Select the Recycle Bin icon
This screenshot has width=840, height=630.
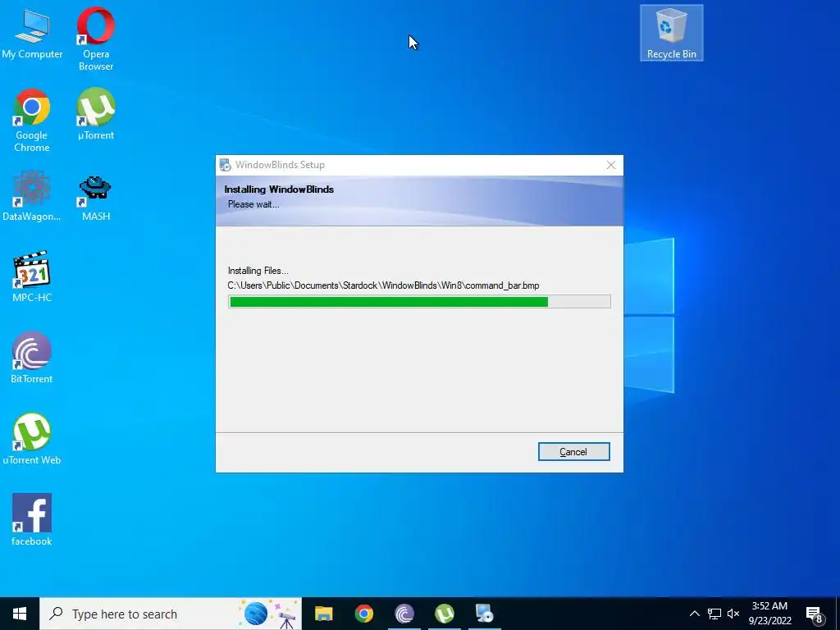tap(671, 33)
